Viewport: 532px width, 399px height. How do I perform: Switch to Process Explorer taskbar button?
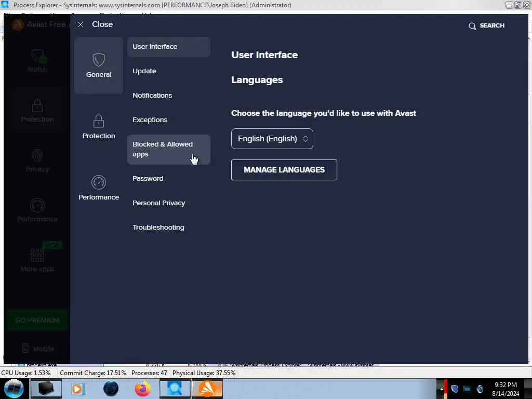pyautogui.click(x=175, y=389)
